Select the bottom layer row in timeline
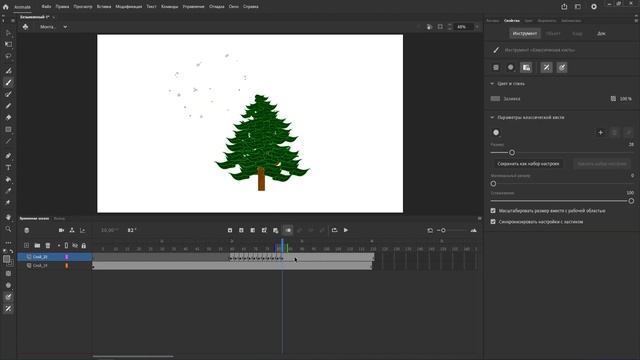 [x=55, y=266]
